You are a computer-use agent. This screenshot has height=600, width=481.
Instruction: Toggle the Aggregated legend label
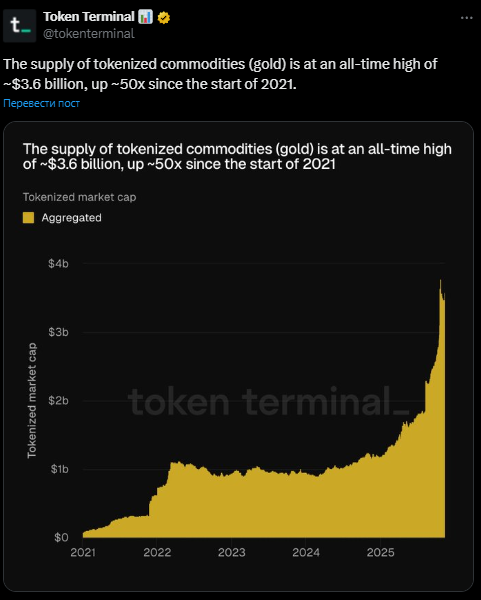72,218
